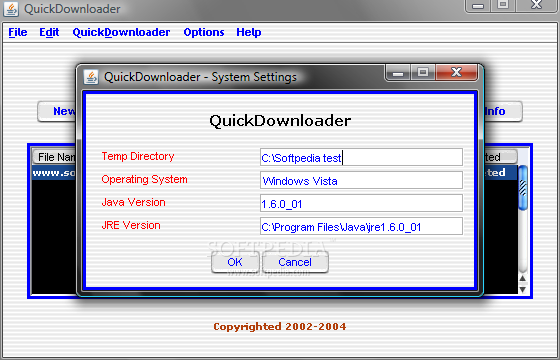Viewport: 560px width, 360px height.
Task: Click the Java Version label
Action: [x=134, y=202]
